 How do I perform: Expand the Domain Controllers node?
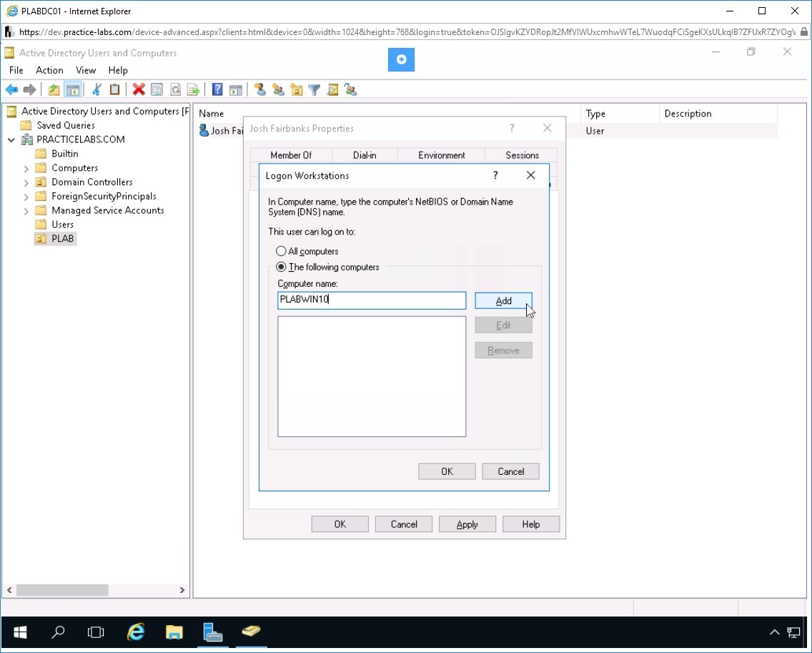point(26,182)
